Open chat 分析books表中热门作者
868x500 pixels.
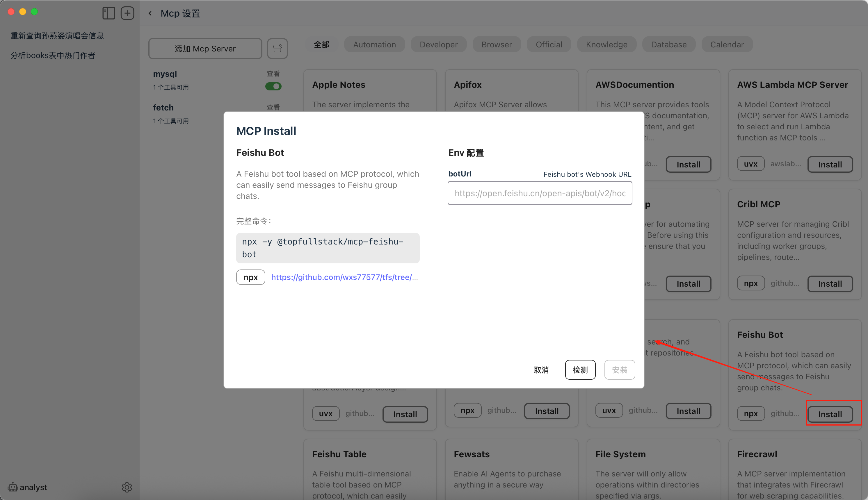click(53, 55)
